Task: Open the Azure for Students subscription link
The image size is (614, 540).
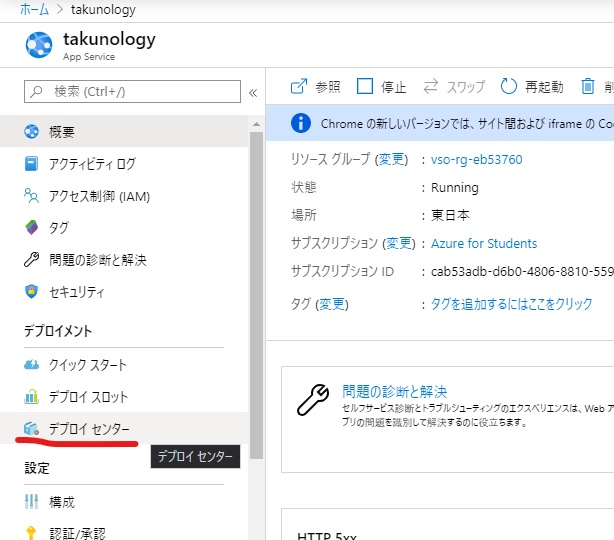Action: click(x=484, y=243)
